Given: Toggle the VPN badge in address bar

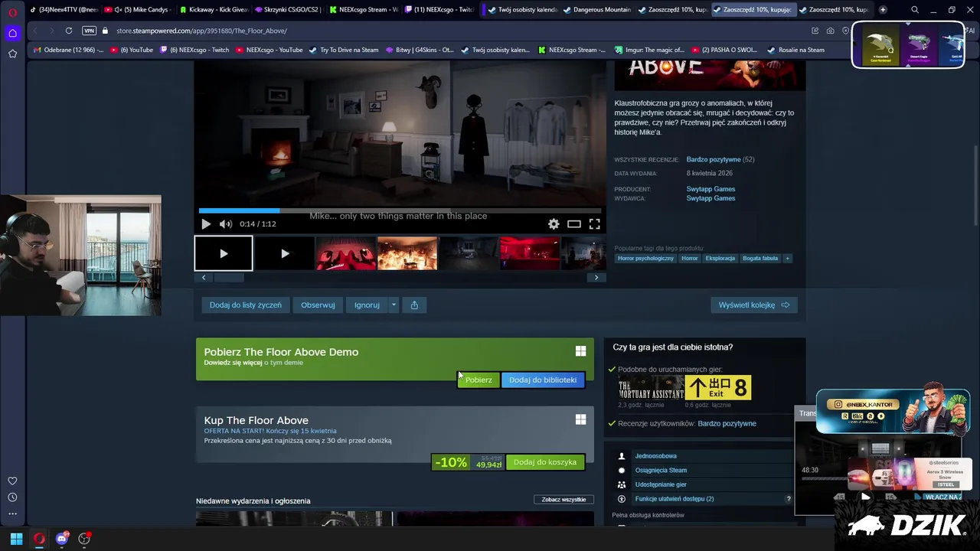Looking at the screenshot, I should pyautogui.click(x=89, y=31).
